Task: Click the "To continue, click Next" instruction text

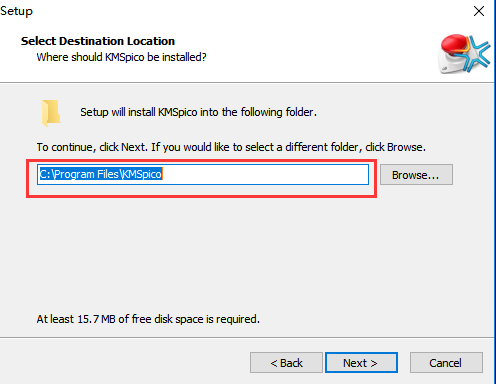Action: click(x=231, y=147)
